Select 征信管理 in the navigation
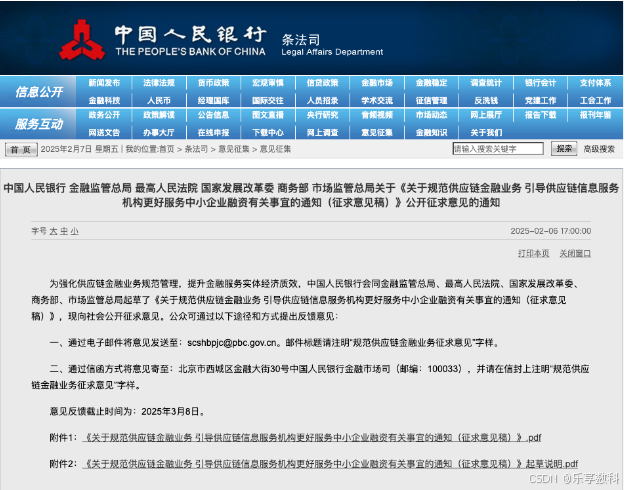Image resolution: width=625 pixels, height=490 pixels. click(432, 100)
